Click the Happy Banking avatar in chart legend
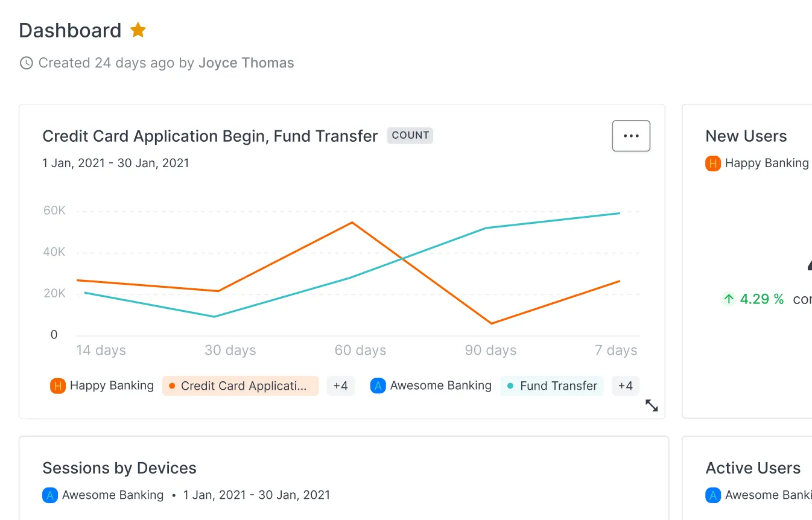The image size is (812, 520). click(57, 385)
